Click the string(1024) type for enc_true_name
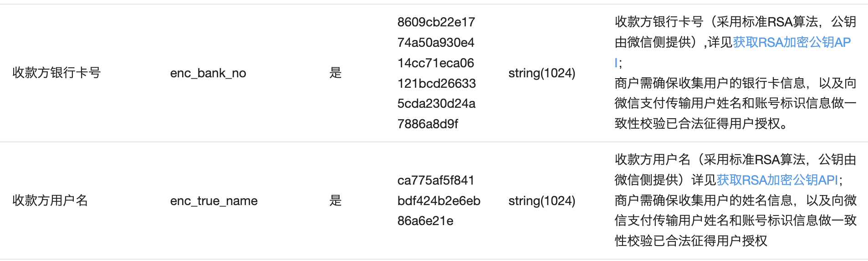This screenshot has width=868, height=261. click(542, 201)
